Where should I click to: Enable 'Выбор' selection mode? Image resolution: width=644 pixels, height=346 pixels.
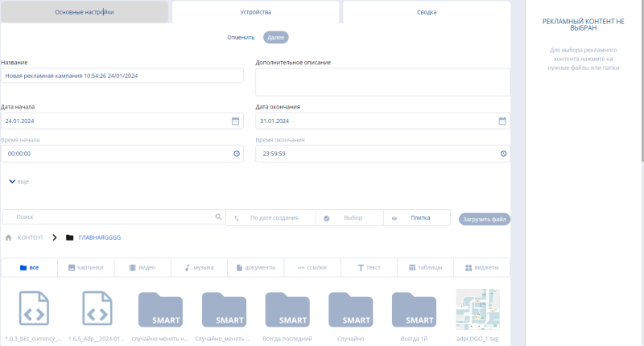pyautogui.click(x=346, y=217)
